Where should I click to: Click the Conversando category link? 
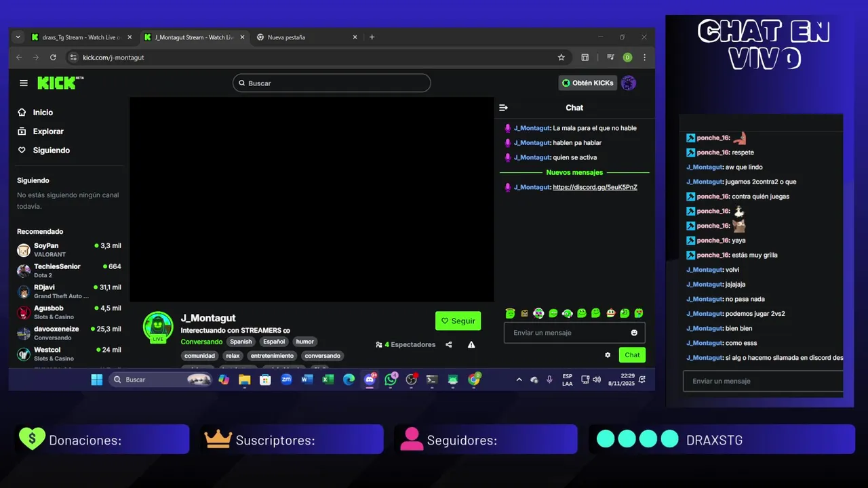[x=201, y=342]
